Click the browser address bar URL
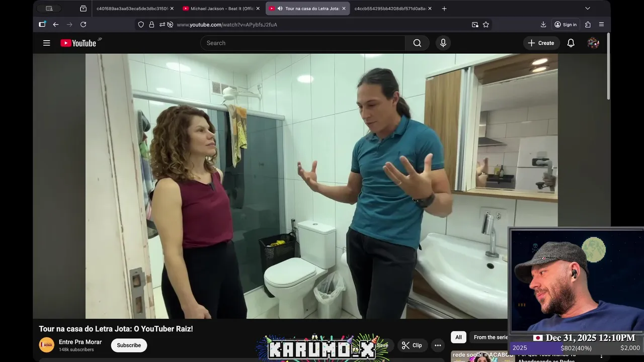Viewport: 644px width, 362px height. point(227,25)
